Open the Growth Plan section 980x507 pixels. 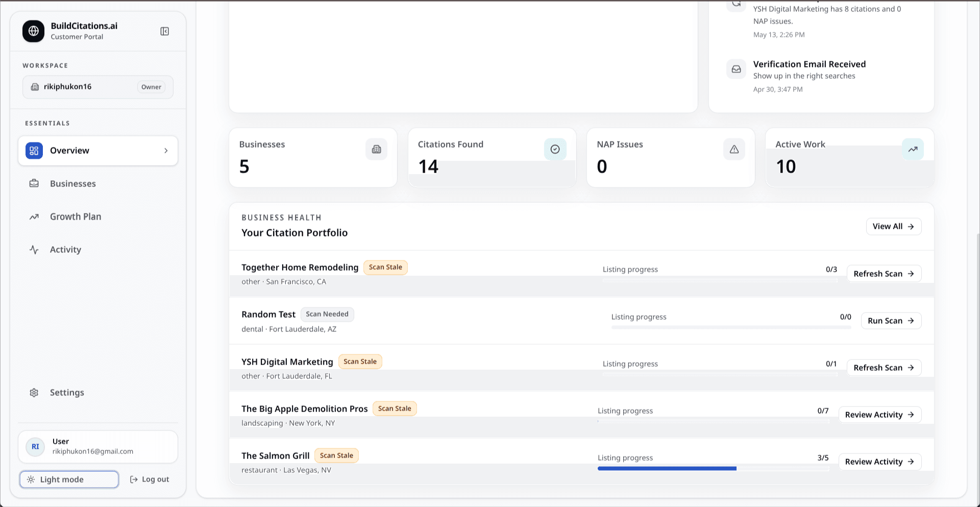(98, 216)
